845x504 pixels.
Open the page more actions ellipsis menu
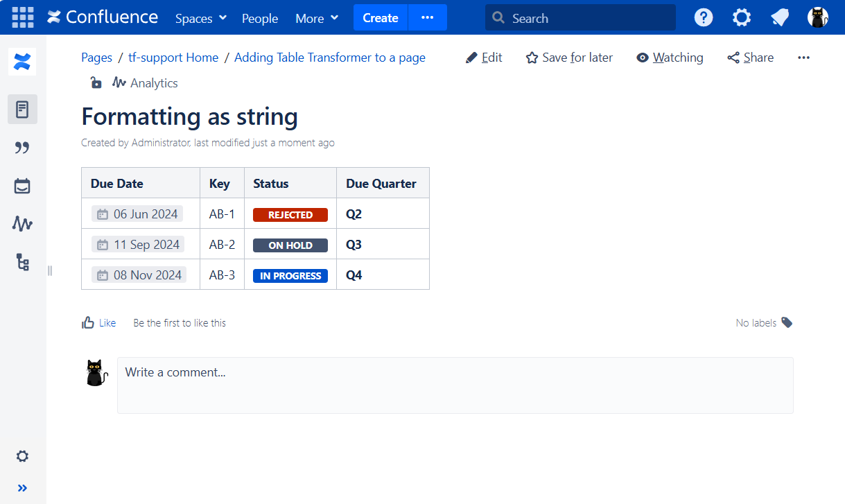(x=803, y=58)
